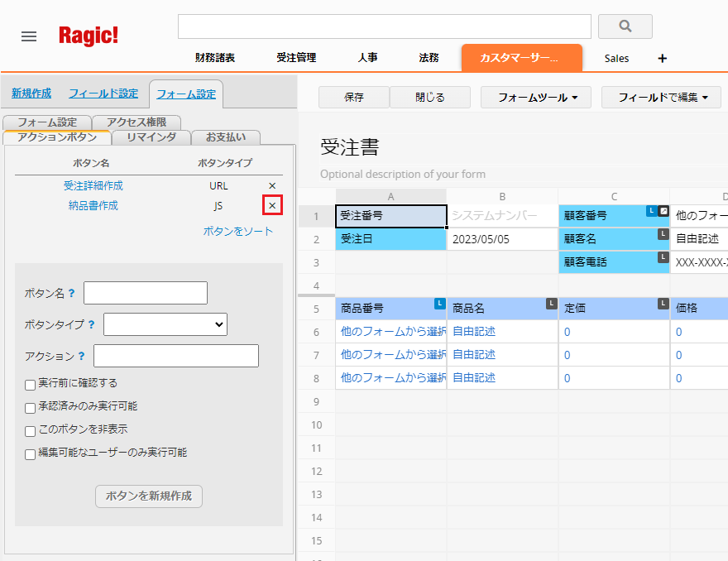Screen dimensions: 728x561
Task: Toggle このボタンを非表示 checkbox
Action: click(31, 430)
